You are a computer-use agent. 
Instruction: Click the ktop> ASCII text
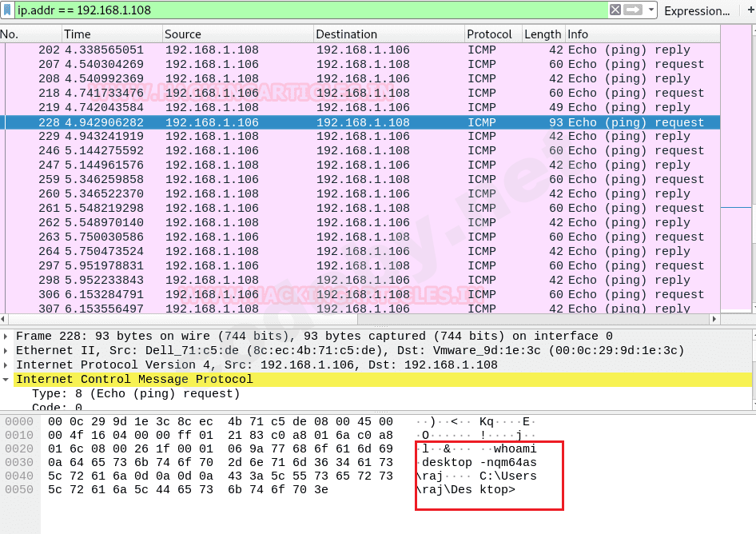[x=497, y=489]
